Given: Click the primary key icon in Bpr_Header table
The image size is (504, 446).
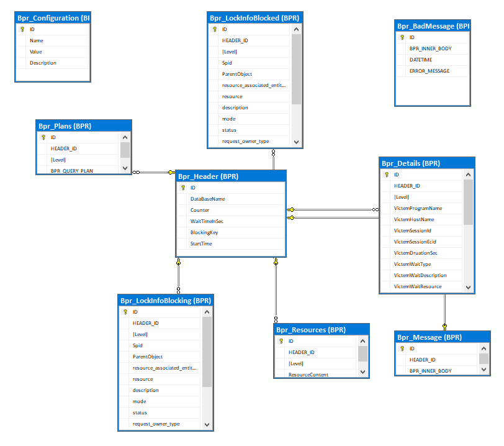Looking at the screenshot, I should tap(183, 188).
